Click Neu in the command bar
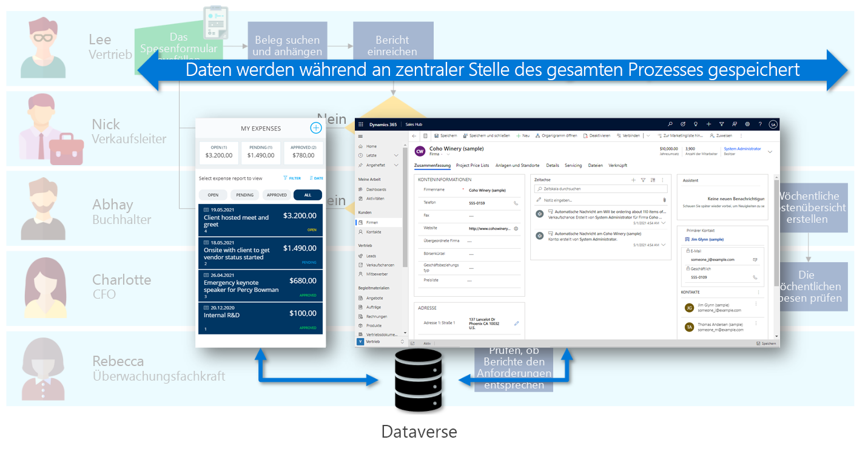This screenshot has width=868, height=451. tap(524, 135)
